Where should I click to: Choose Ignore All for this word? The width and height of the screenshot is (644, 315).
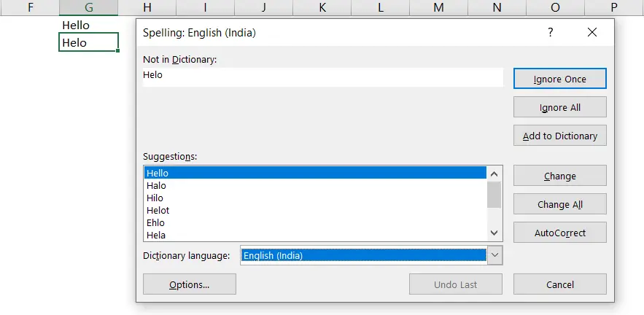tap(560, 107)
